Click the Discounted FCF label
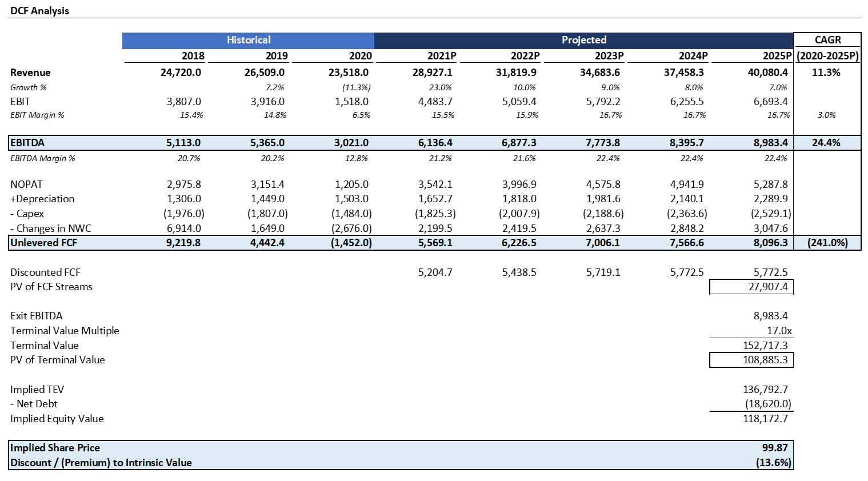Viewport: 868px width, 481px height. [45, 272]
